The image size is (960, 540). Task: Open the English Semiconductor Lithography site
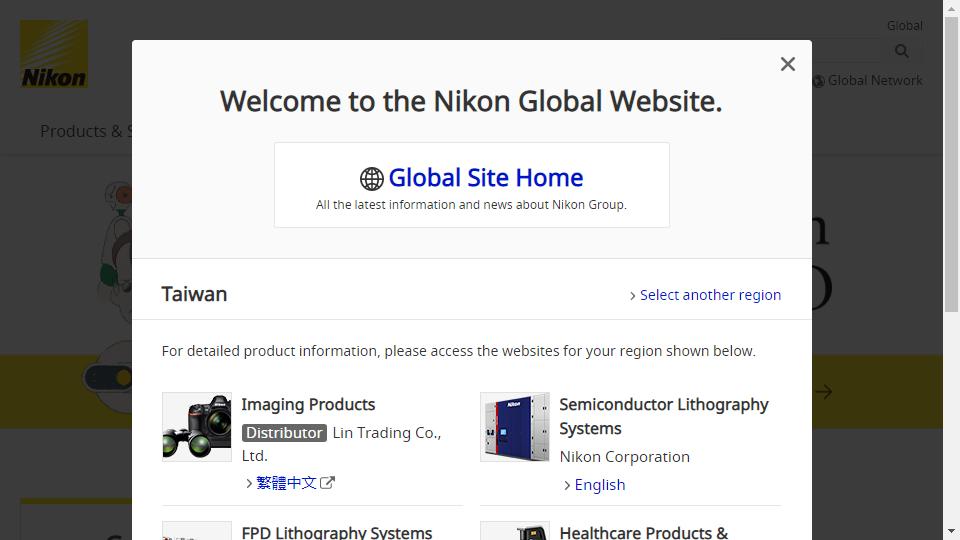pos(599,485)
